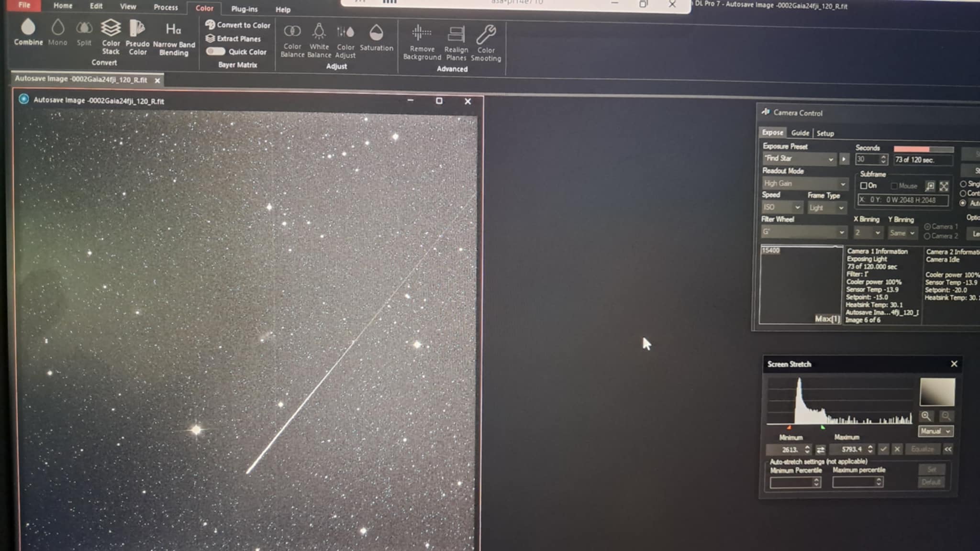Select the Camera 2 radio button
This screenshot has height=551, width=980.
point(927,236)
